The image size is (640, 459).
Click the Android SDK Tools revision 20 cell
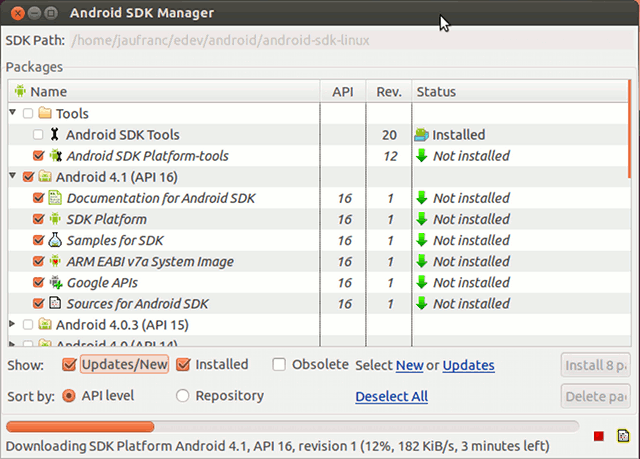(x=389, y=135)
